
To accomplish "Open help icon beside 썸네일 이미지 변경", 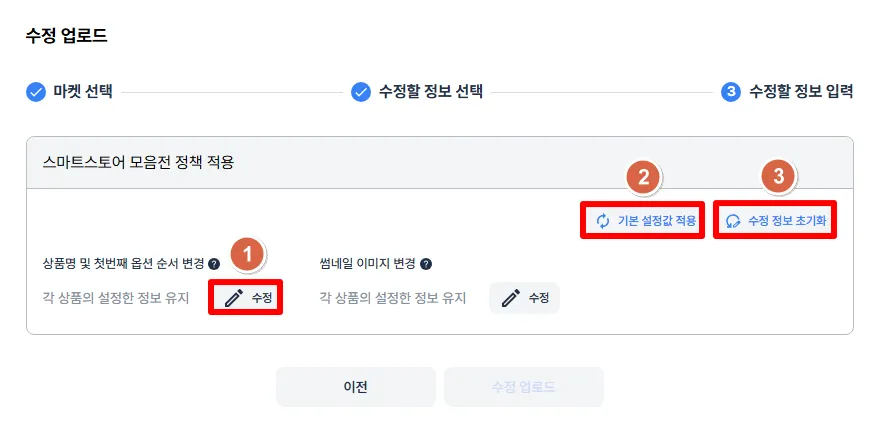I will tap(426, 264).
